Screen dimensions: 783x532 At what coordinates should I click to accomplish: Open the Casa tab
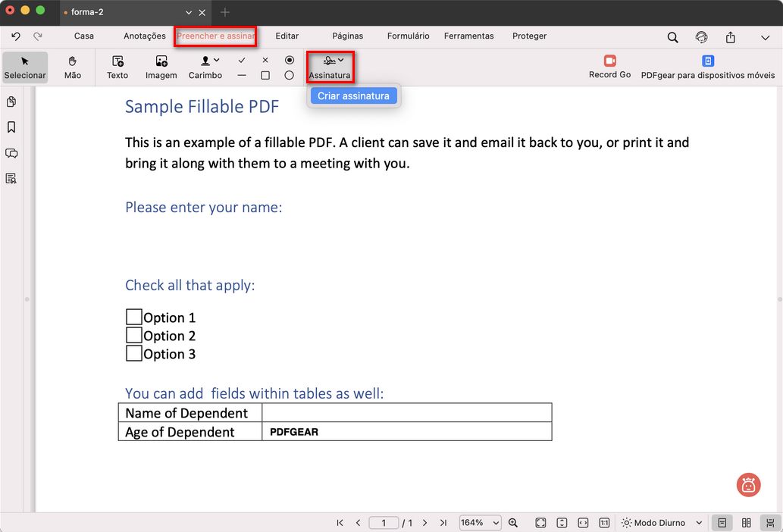(84, 36)
